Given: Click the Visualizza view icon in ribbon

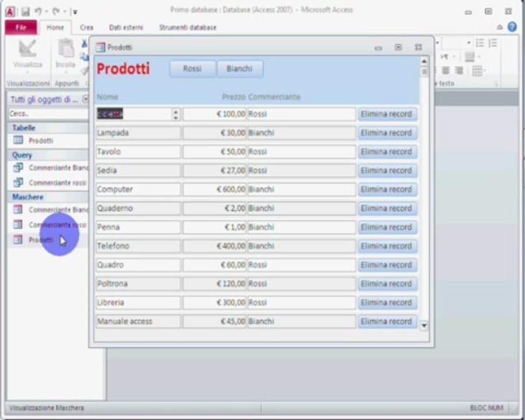Looking at the screenshot, I should pyautogui.click(x=27, y=49).
